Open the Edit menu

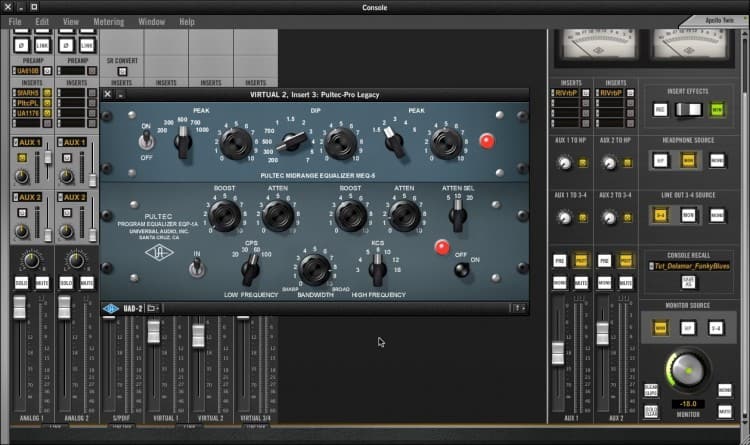(x=42, y=22)
